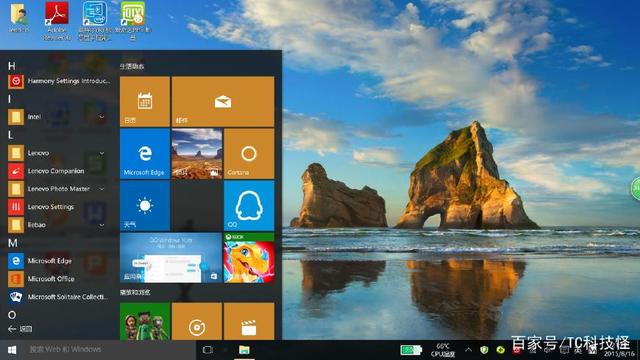Expand the lebao folder chevron
Screen dimensions: 640x360
click(102, 225)
